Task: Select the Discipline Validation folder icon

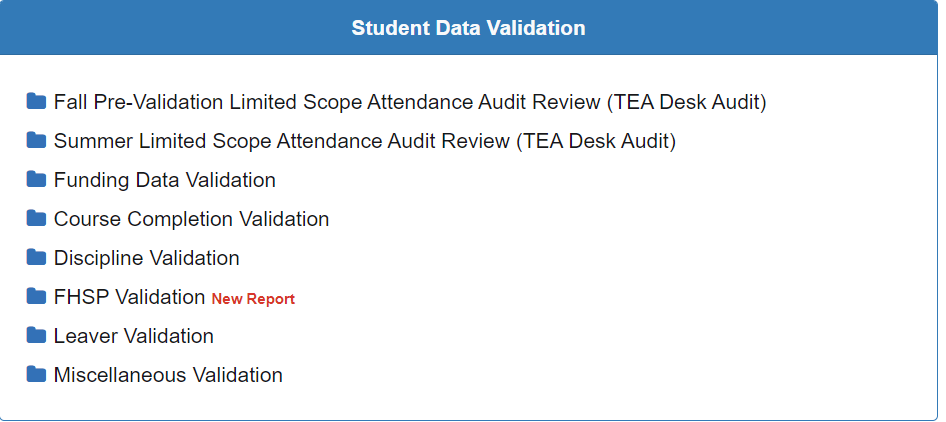Action: [36, 257]
